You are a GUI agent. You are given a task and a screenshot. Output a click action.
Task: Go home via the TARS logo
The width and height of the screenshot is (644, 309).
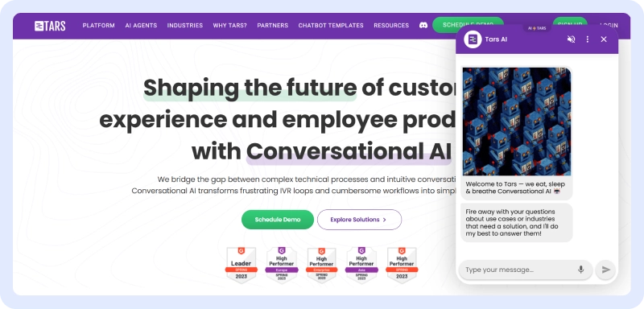[50, 26]
